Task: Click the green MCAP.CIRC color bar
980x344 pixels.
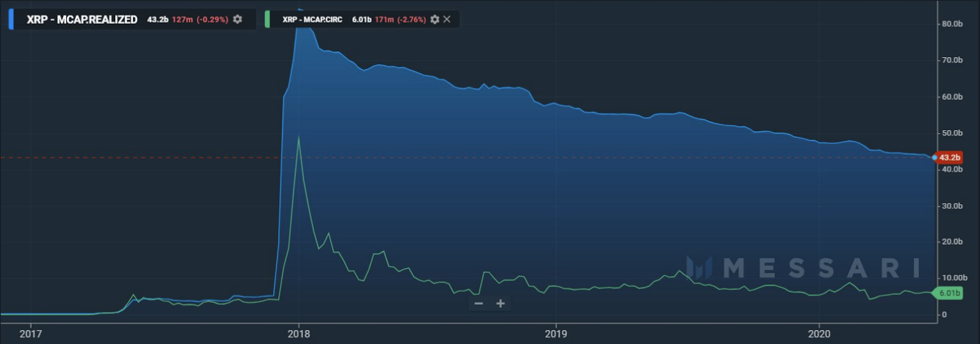Action: point(267,19)
